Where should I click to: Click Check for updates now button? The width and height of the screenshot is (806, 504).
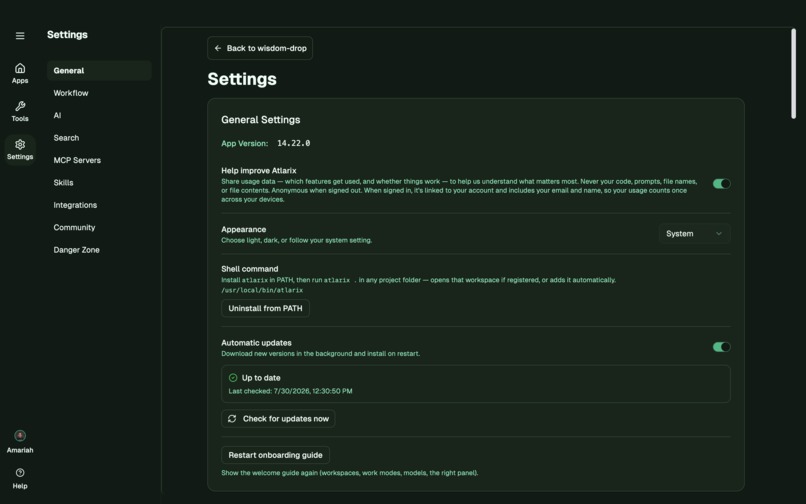(x=278, y=419)
